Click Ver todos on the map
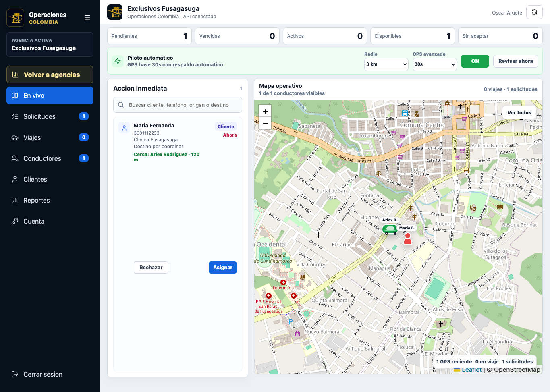Image resolution: width=550 pixels, height=392 pixels. tap(519, 113)
